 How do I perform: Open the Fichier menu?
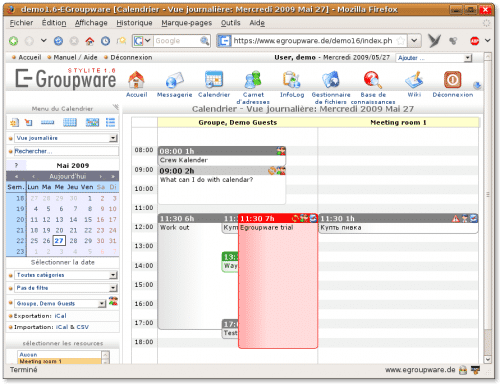click(21, 23)
